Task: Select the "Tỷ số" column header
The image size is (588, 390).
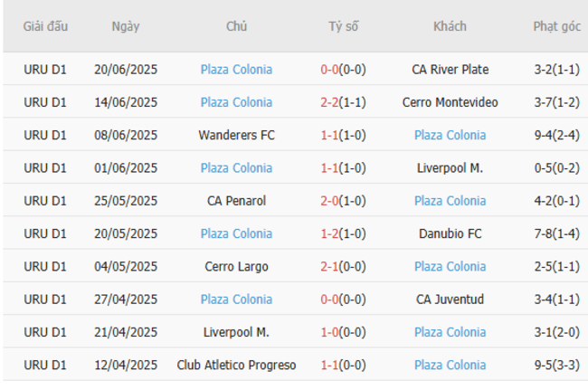Action: click(343, 26)
